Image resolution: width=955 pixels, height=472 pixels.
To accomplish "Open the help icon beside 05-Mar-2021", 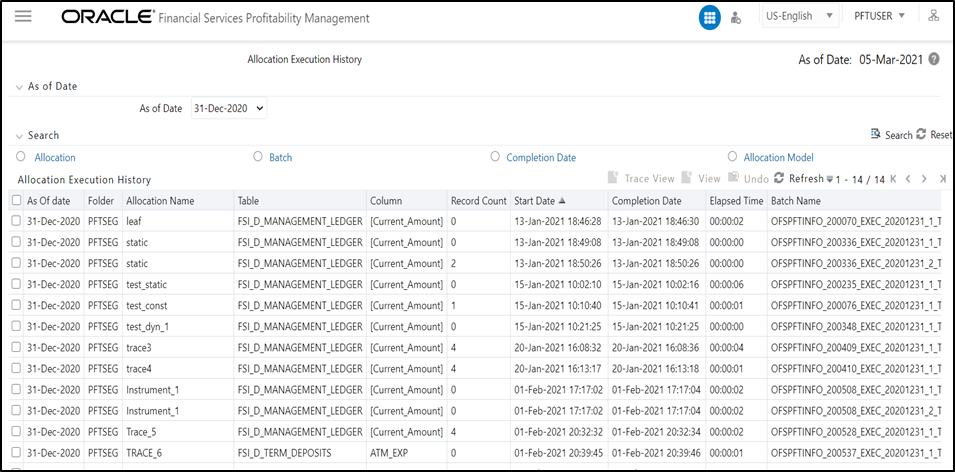I will [934, 60].
